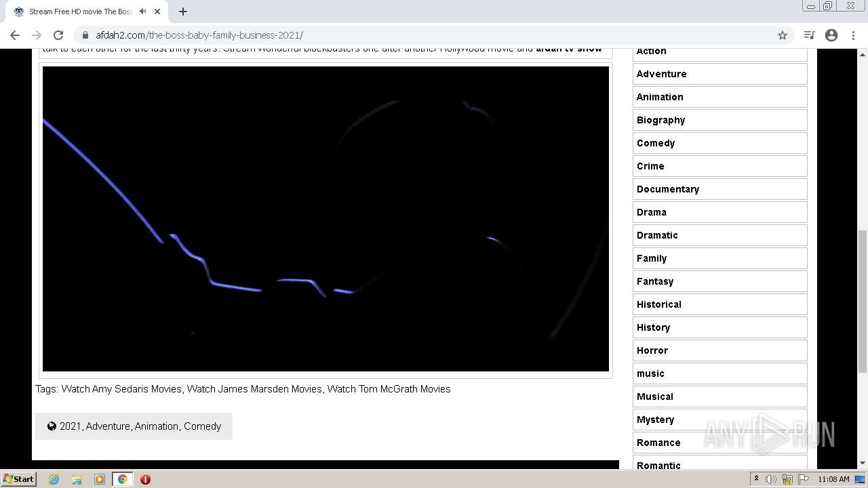Image resolution: width=868 pixels, height=488 pixels.
Task: View site info via the padlock icon
Action: pos(85,35)
